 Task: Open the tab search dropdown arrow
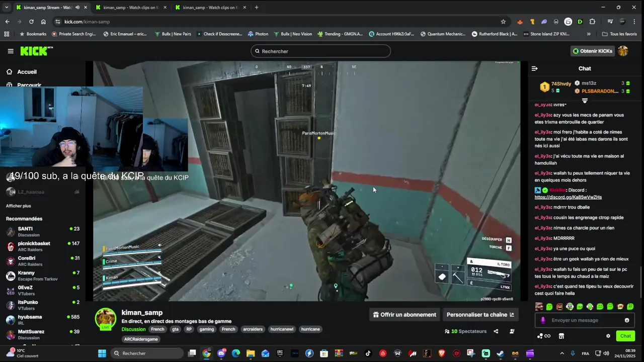(x=7, y=8)
